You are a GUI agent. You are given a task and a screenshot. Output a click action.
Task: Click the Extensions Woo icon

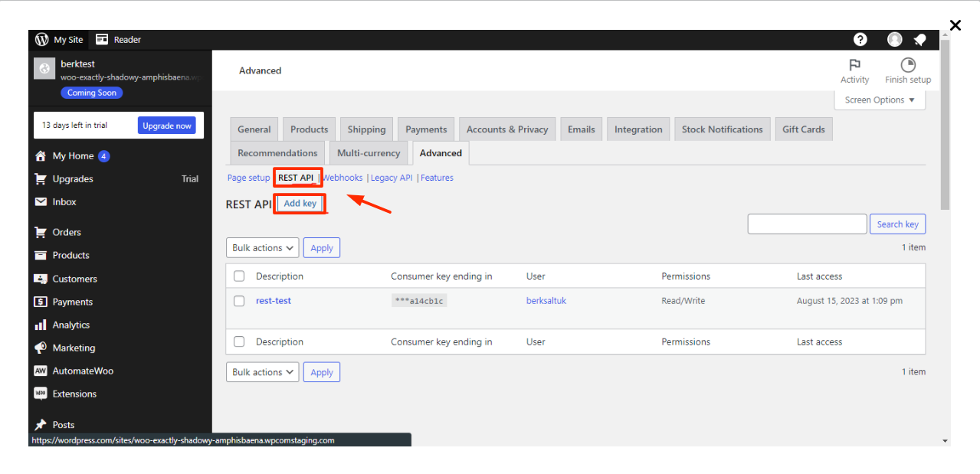click(41, 394)
